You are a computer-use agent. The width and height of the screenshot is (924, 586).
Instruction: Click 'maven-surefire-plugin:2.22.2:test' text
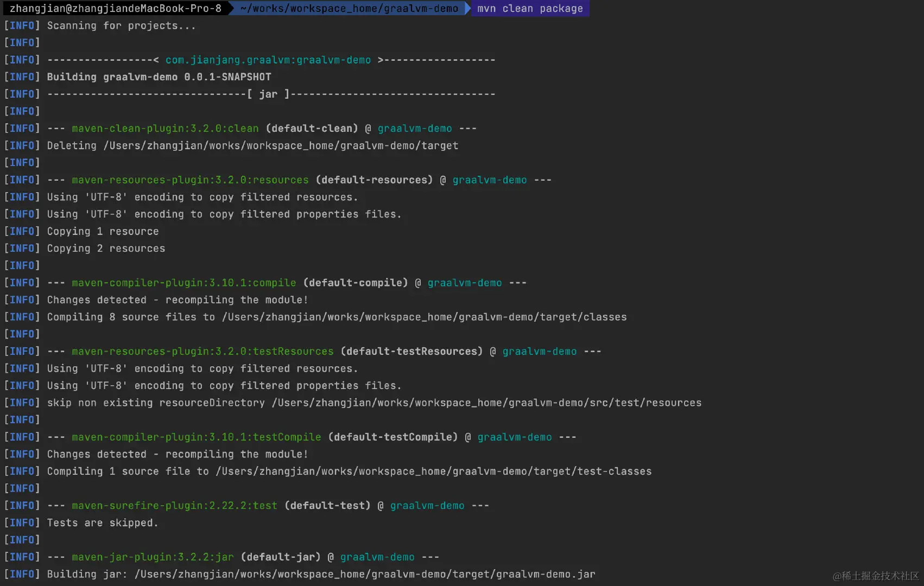[175, 506]
